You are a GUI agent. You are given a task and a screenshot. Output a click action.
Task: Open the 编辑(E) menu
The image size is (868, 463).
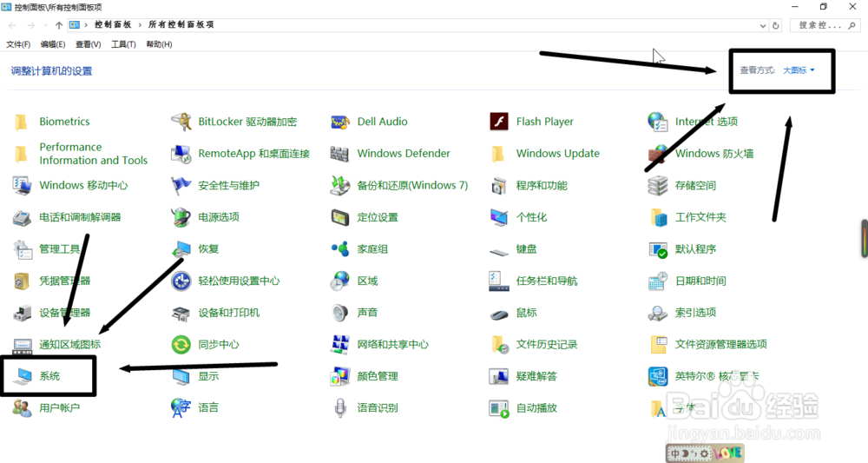pyautogui.click(x=53, y=44)
